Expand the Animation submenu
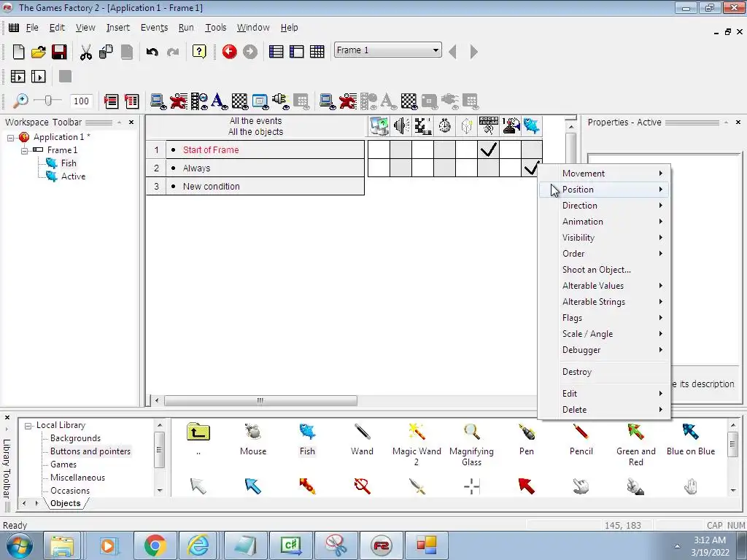This screenshot has width=747, height=560. pyautogui.click(x=605, y=222)
